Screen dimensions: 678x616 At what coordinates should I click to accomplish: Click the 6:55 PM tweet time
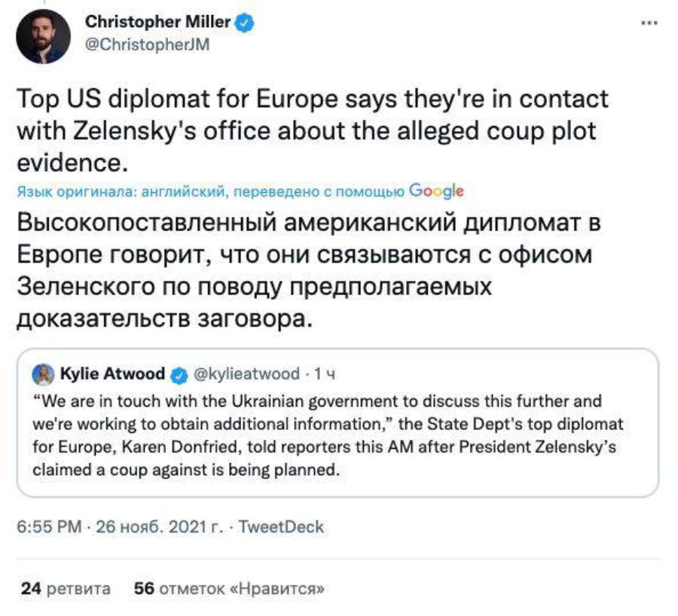point(48,526)
